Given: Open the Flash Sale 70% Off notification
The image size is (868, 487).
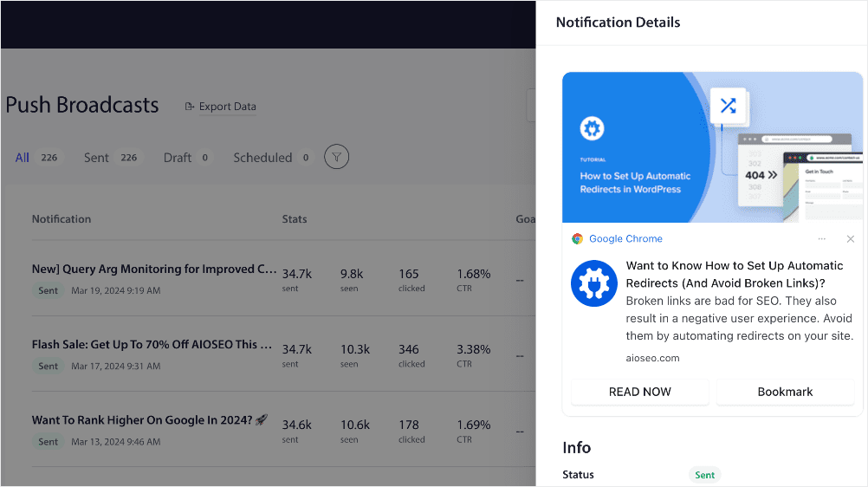Looking at the screenshot, I should click(x=152, y=345).
